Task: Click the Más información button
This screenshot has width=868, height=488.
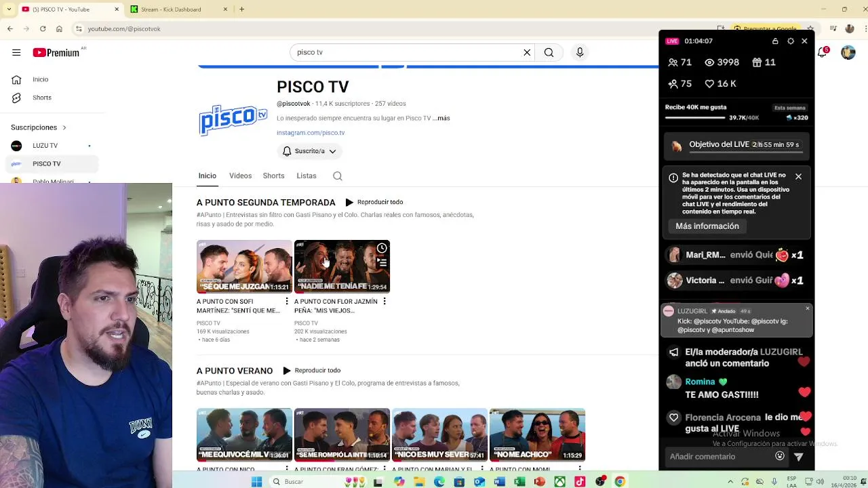Action: (x=707, y=226)
